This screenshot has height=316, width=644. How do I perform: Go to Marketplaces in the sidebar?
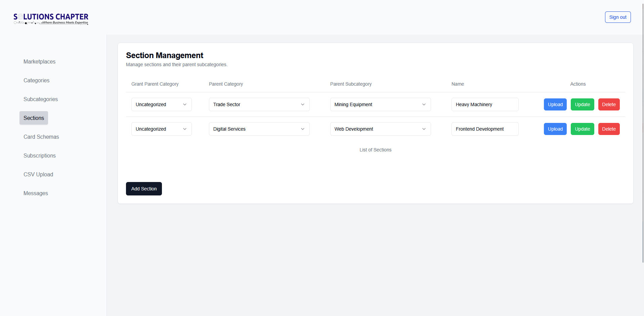[x=39, y=61]
